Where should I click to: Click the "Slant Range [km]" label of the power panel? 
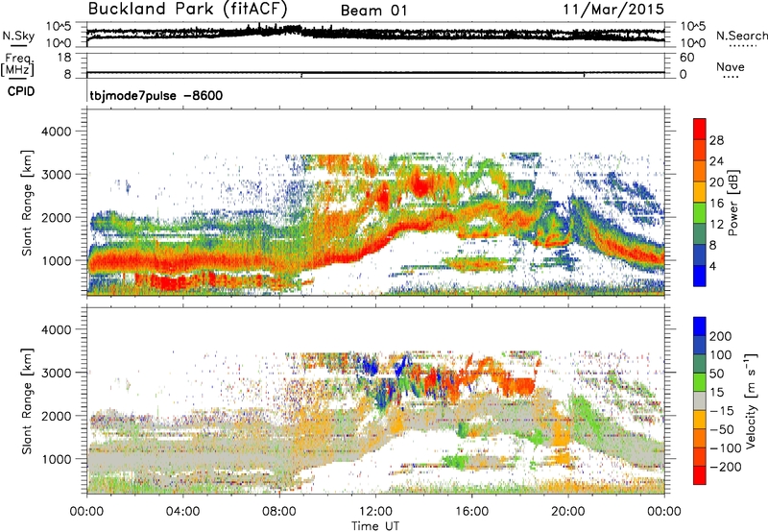pyautogui.click(x=27, y=203)
